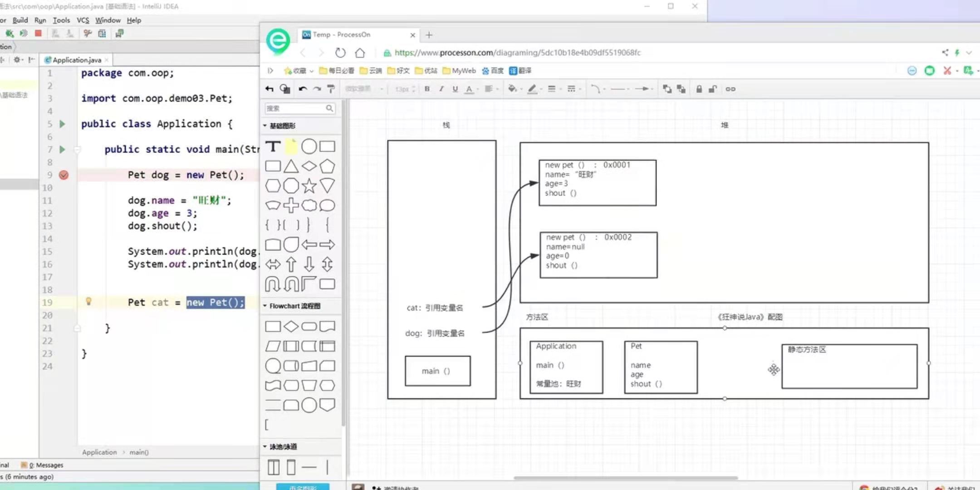Open the VCS menu
The width and height of the screenshot is (980, 490).
pos(83,20)
